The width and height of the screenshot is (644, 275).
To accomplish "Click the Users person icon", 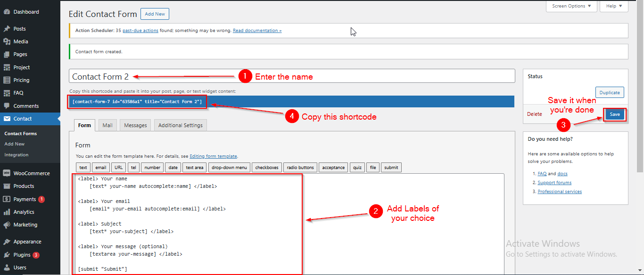I will (7, 267).
